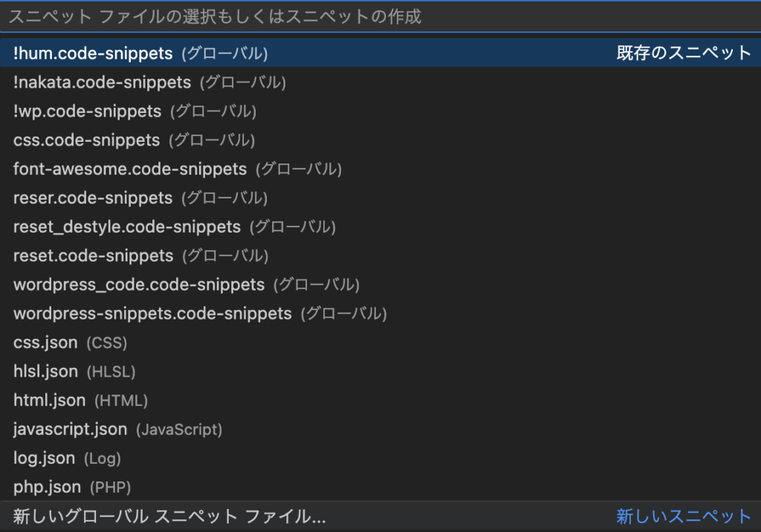Select wordpress-snippets.code-snippets file
The width and height of the screenshot is (761, 532).
[x=152, y=314]
